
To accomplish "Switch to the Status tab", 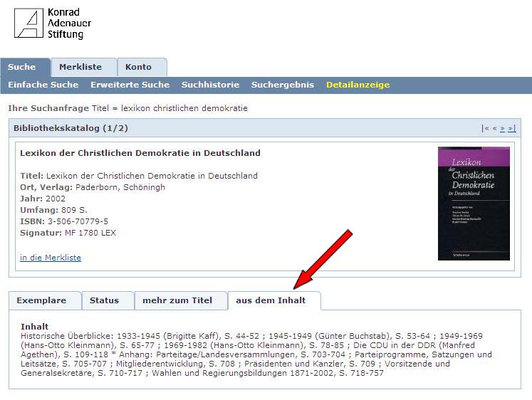I will pos(104,300).
